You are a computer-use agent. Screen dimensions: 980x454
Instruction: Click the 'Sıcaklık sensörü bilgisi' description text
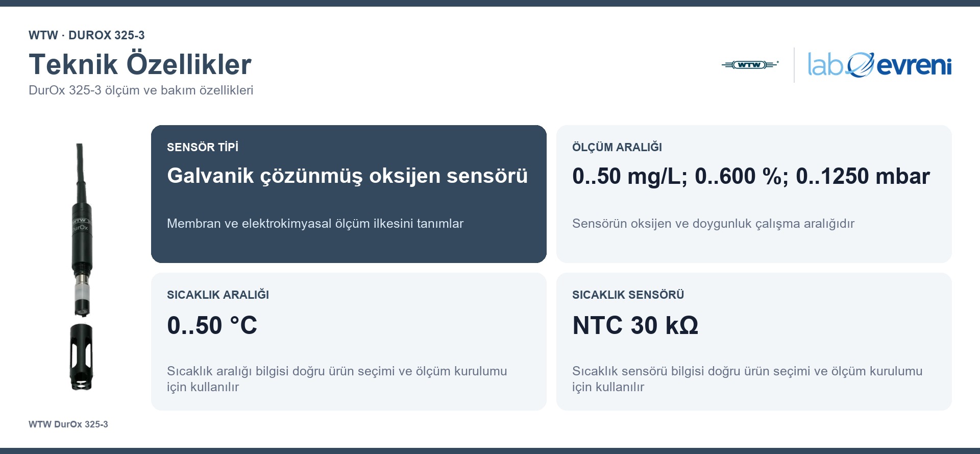pyautogui.click(x=747, y=379)
